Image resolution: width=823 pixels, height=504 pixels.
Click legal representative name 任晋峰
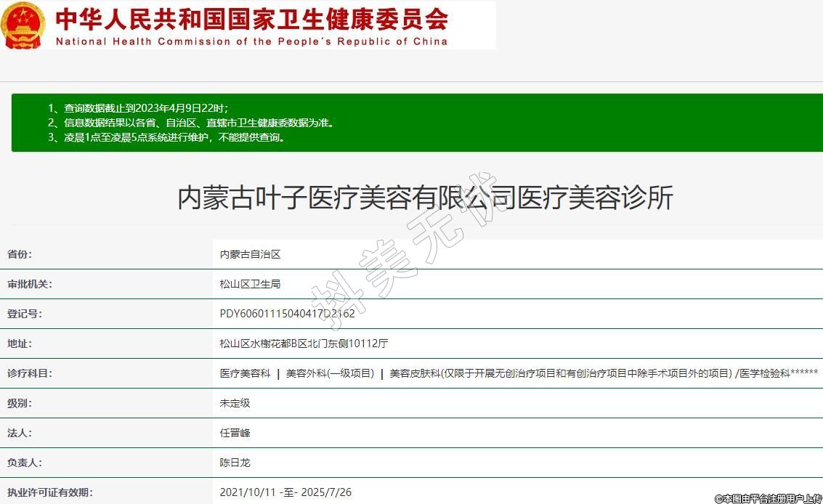pyautogui.click(x=235, y=433)
